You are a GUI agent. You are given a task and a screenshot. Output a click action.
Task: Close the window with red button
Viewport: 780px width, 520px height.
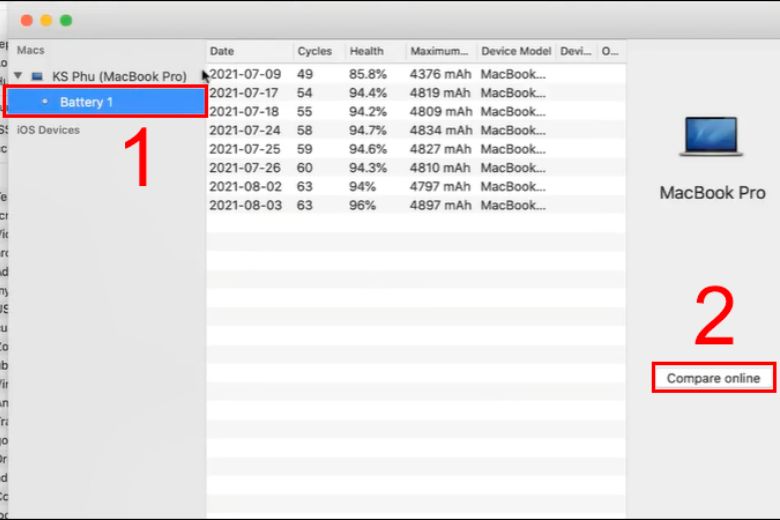click(x=26, y=20)
